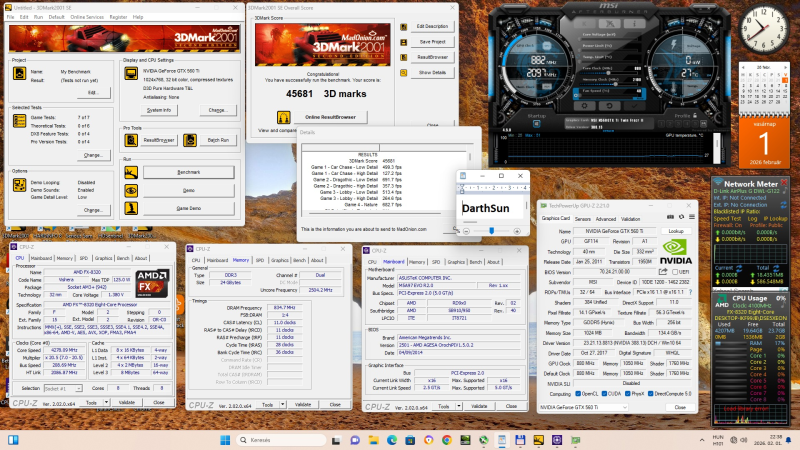Click the Benchmark run icon in 3DMark2001

click(x=133, y=172)
